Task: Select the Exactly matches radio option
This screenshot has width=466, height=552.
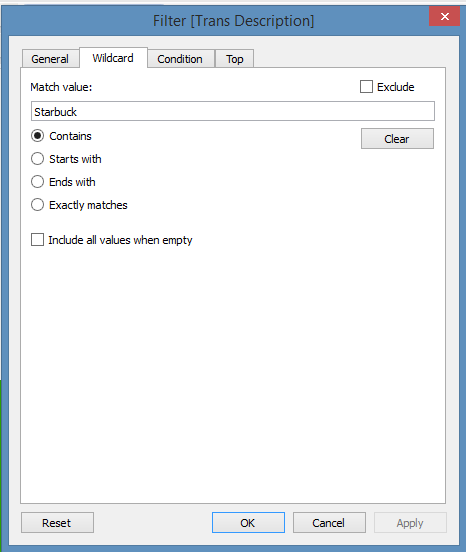Action: coord(38,205)
